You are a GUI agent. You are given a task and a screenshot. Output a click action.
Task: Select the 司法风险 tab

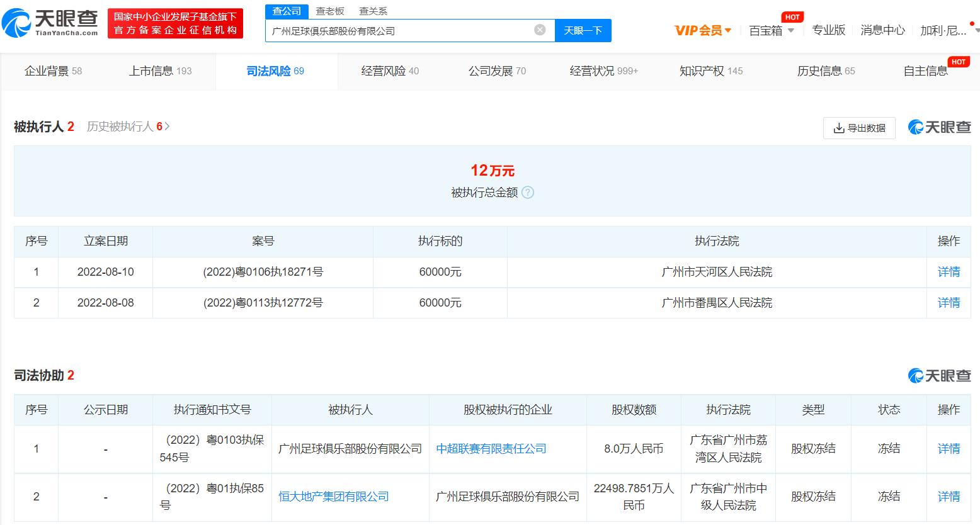coord(275,71)
